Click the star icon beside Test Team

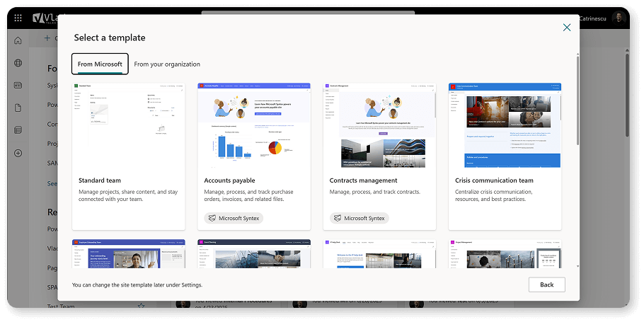pos(142,306)
